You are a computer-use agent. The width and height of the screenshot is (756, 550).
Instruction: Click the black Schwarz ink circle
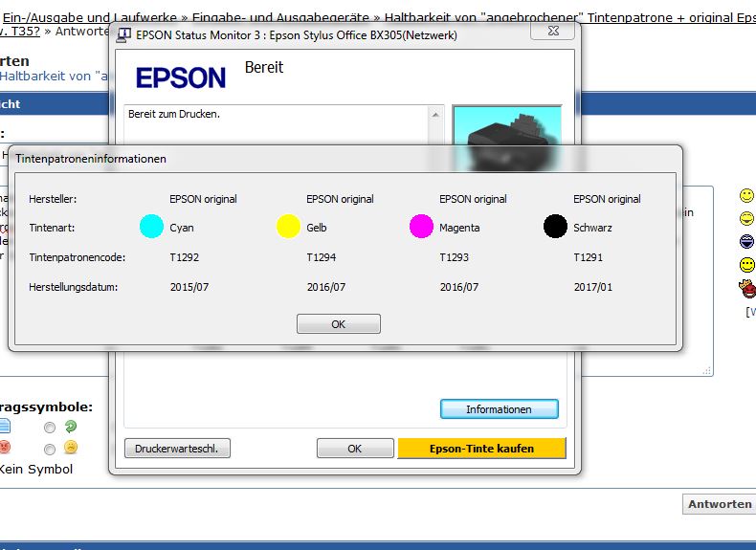pyautogui.click(x=555, y=227)
